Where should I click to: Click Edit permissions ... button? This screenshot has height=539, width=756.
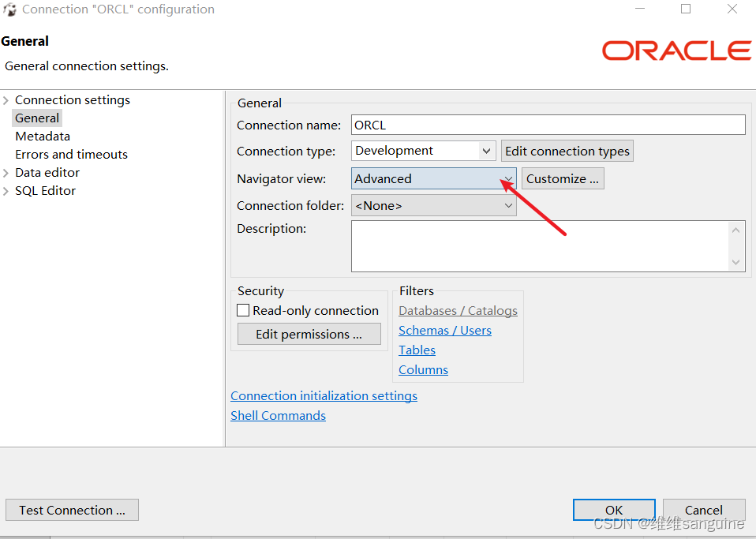click(x=309, y=334)
